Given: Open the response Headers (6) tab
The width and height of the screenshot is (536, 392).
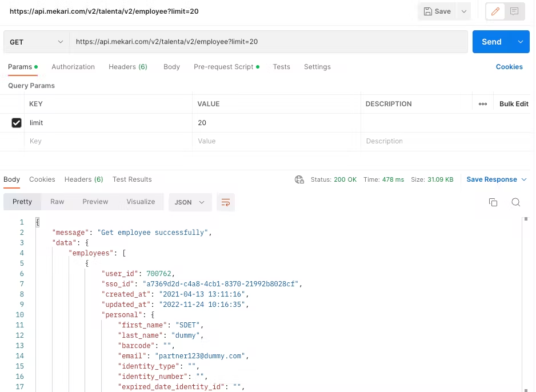Looking at the screenshot, I should pos(84,179).
